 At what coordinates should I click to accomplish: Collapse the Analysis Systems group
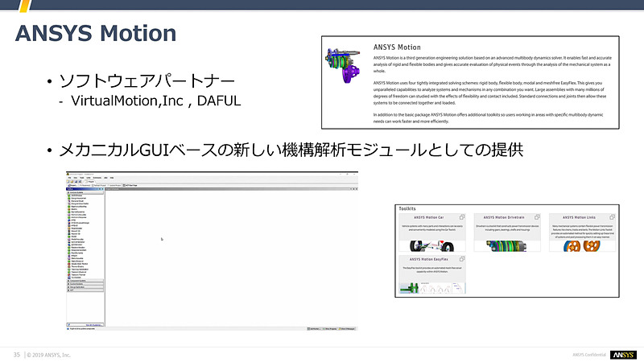(x=68, y=192)
